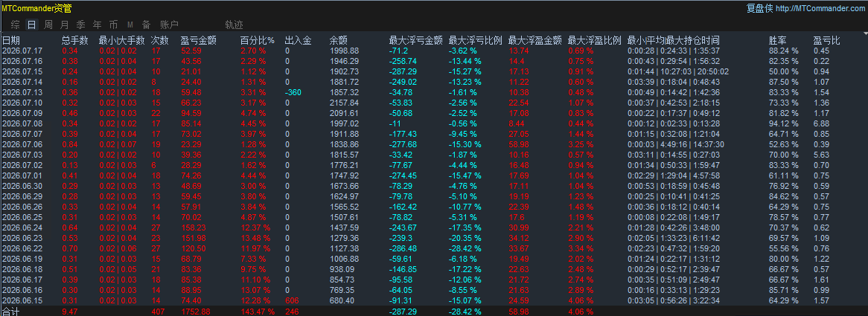Select the 日 daily tab

pyautogui.click(x=31, y=25)
